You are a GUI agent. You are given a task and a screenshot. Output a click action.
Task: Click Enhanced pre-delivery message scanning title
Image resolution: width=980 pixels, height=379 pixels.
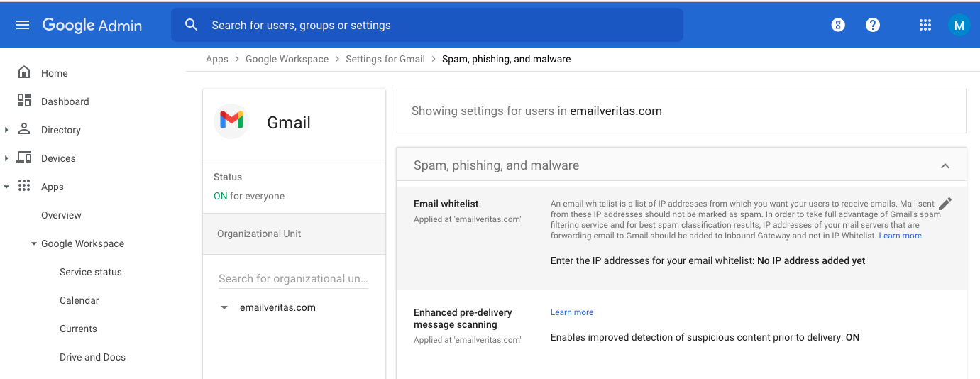click(463, 319)
